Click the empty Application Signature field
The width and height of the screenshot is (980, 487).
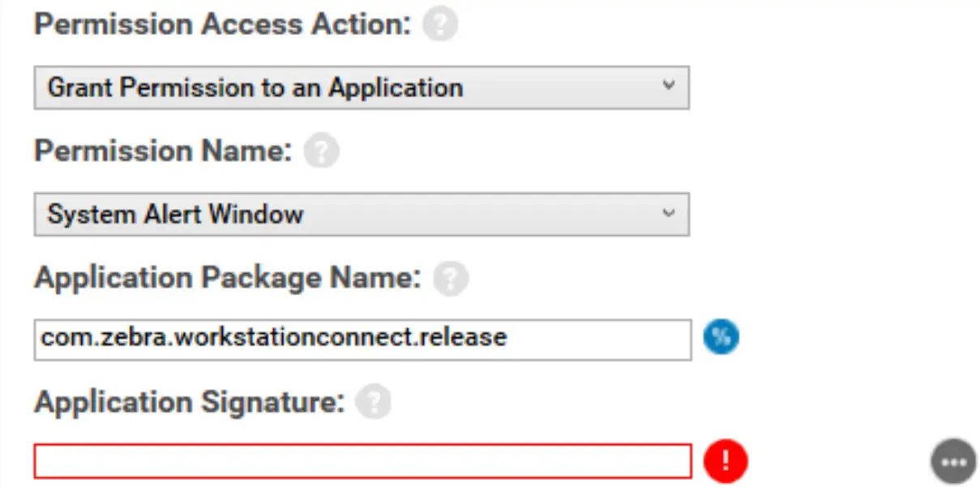[x=362, y=461]
